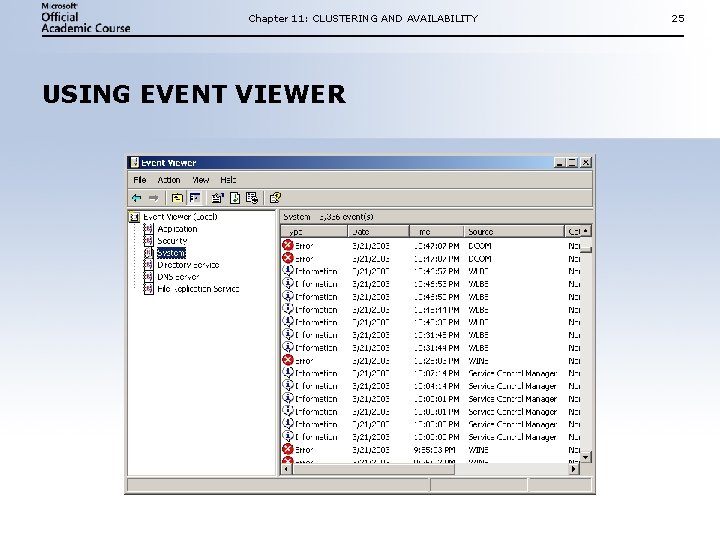Click the Error icon of the 10 PM WINS row

pos(288,360)
